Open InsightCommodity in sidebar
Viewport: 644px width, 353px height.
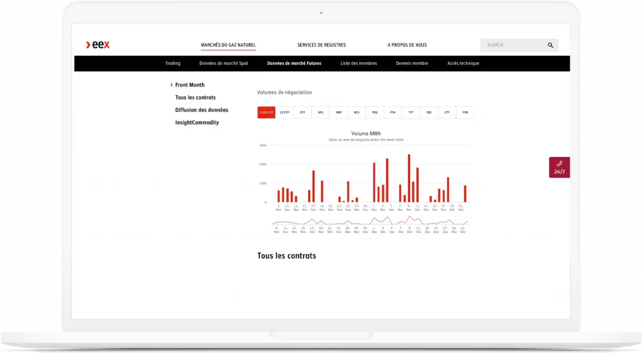(197, 122)
